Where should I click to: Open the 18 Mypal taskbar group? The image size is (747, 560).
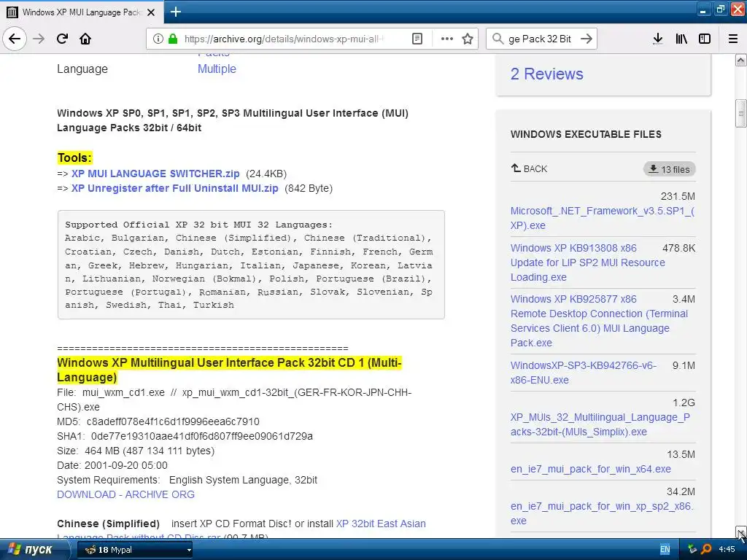tap(135, 550)
